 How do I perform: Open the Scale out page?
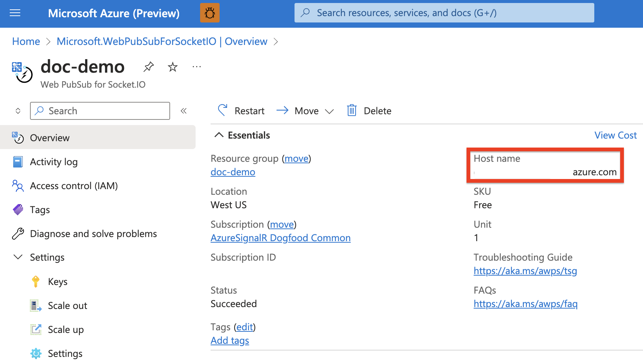pos(67,306)
